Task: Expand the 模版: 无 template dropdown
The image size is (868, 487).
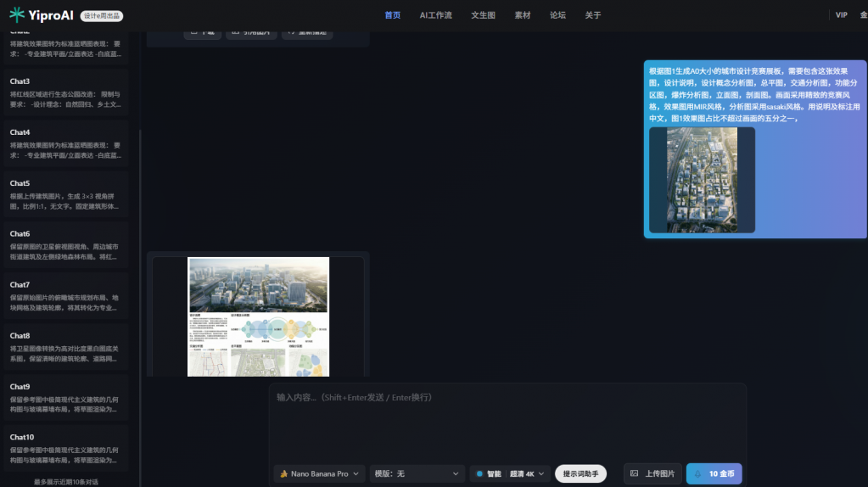Action: 417,473
